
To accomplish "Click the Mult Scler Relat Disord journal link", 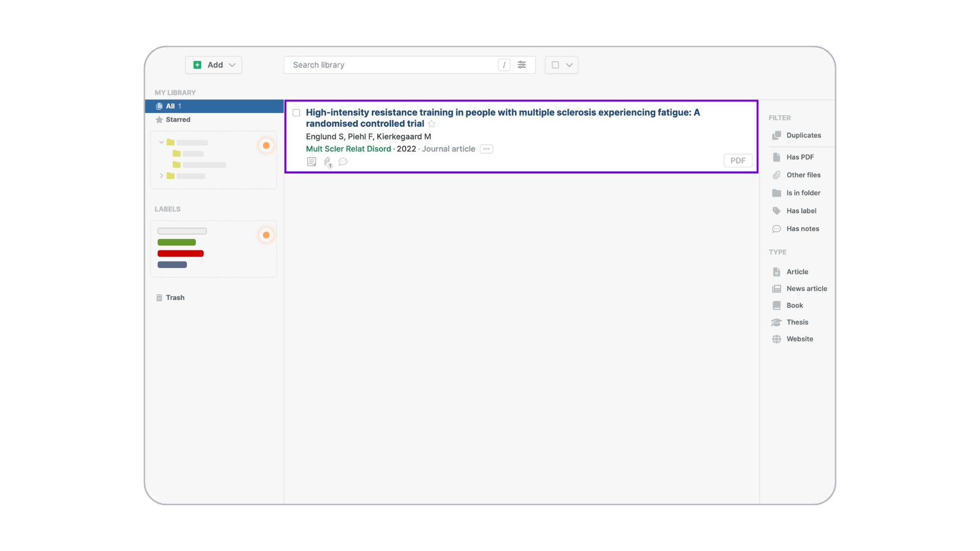I will [x=348, y=149].
